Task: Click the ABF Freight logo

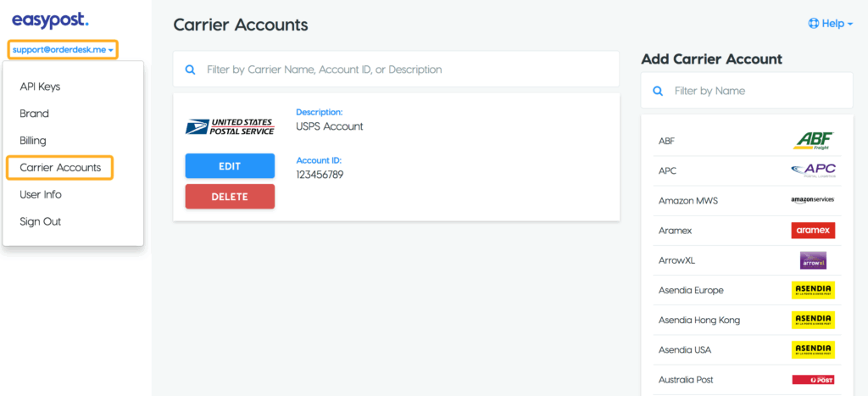Action: coord(813,141)
